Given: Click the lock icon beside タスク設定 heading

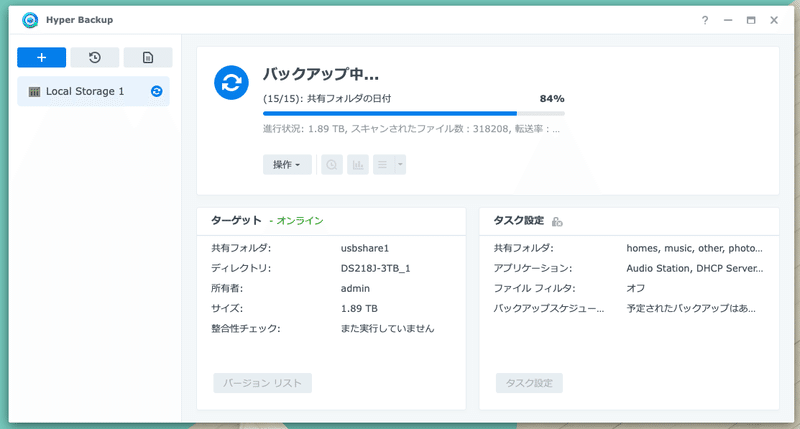Looking at the screenshot, I should click(557, 221).
